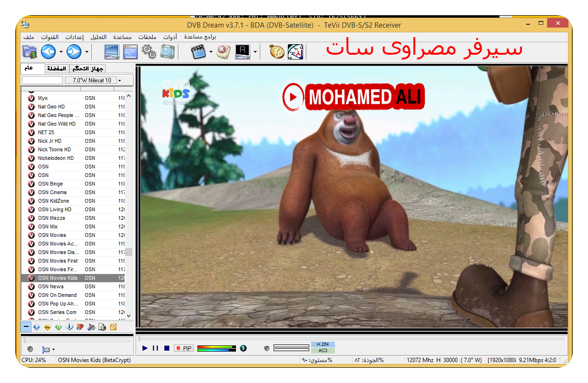
Task: Select the Nick Jr HD channel
Action: point(73,141)
